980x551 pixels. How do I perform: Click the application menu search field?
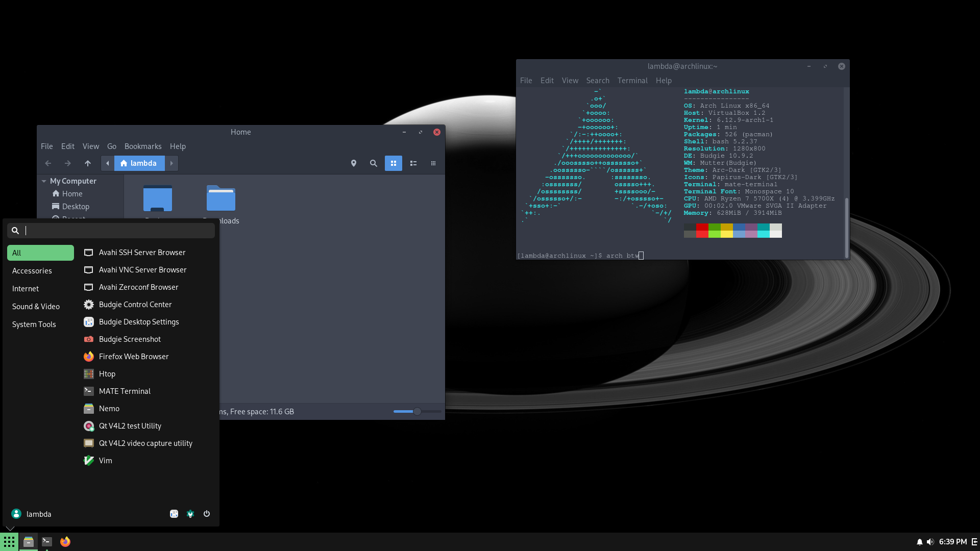tap(117, 231)
